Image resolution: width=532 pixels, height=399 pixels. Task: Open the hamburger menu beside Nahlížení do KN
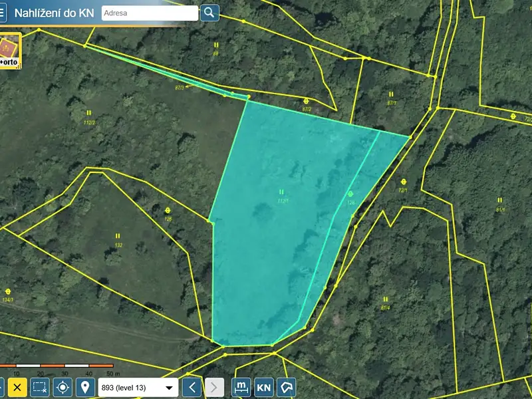pyautogui.click(x=3, y=13)
